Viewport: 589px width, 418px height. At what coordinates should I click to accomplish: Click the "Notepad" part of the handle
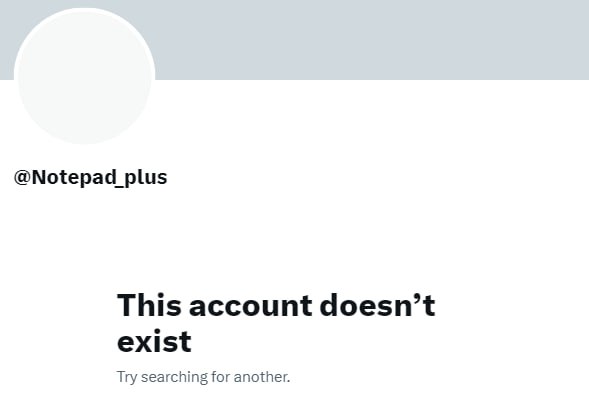(74, 177)
